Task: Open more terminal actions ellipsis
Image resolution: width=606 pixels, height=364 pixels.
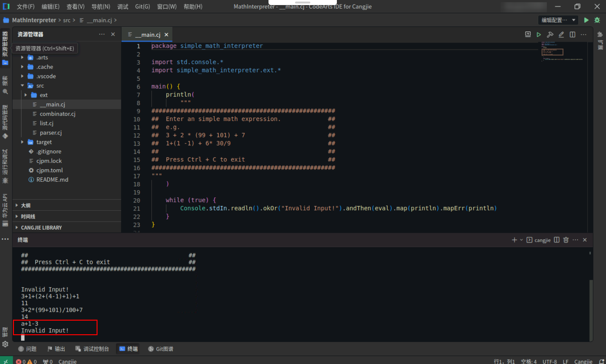Action: pos(576,240)
